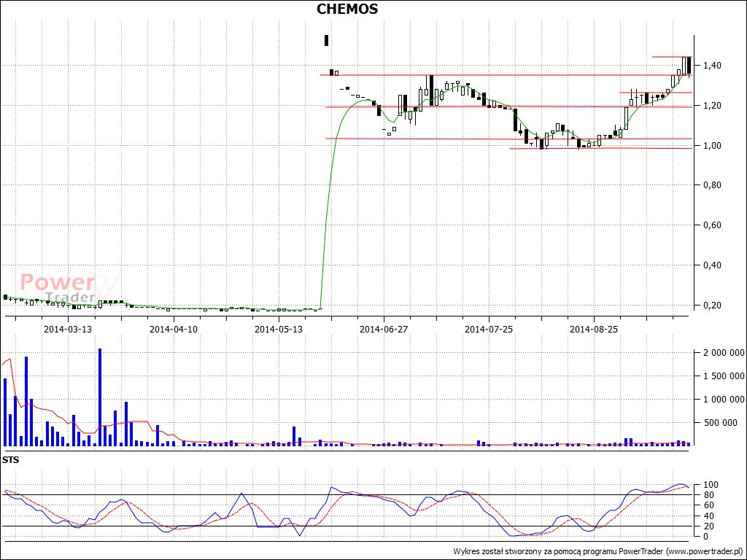Click the 80 level on STS axis

pyautogui.click(x=708, y=495)
